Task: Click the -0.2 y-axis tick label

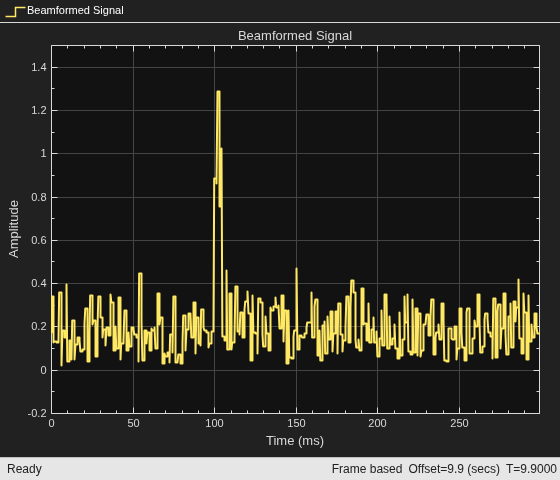Action: 37,413
